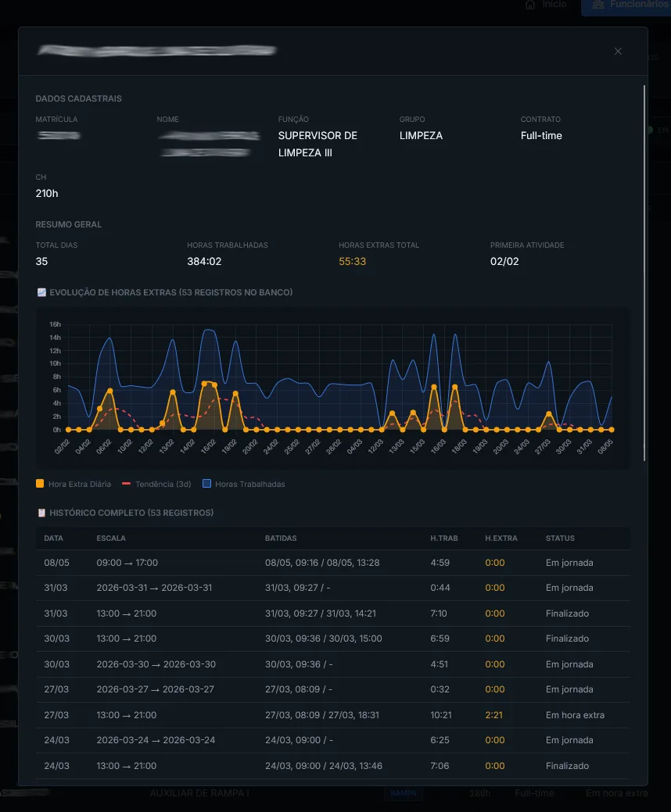The height and width of the screenshot is (812, 671).
Task: Select the 27/03 Em hora extra row
Action: (332, 714)
